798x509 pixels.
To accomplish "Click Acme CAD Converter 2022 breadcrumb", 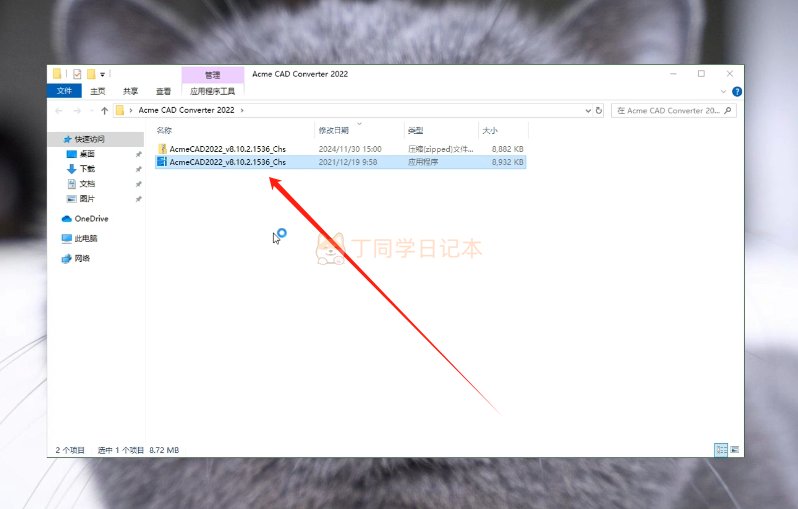I will [x=186, y=110].
